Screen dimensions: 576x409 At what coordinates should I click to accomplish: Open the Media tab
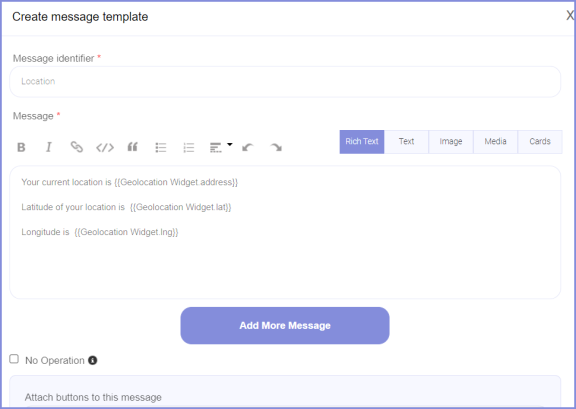tap(495, 141)
